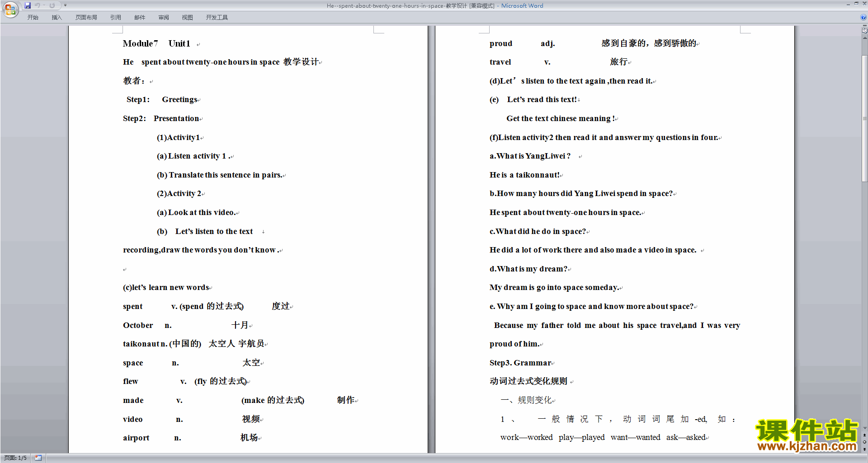Click 'c.What did he do in space?' question
Screen dimensions: 868x463
click(538, 231)
